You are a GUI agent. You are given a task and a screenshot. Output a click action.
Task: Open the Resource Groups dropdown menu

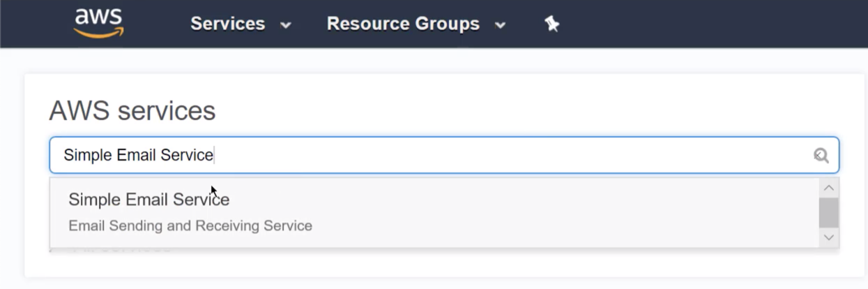(x=416, y=24)
